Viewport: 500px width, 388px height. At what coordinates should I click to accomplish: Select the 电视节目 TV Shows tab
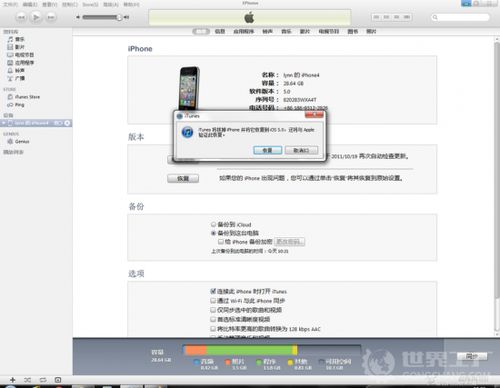[x=329, y=31]
